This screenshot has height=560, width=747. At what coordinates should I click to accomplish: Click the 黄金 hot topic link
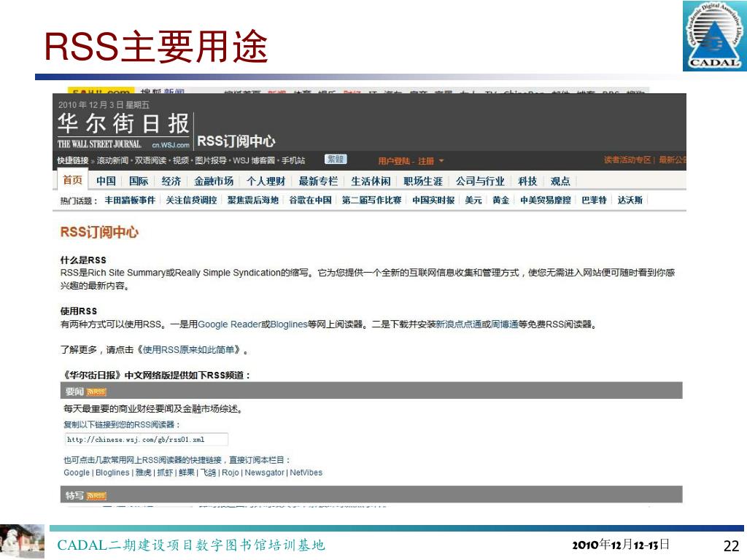tap(500, 200)
